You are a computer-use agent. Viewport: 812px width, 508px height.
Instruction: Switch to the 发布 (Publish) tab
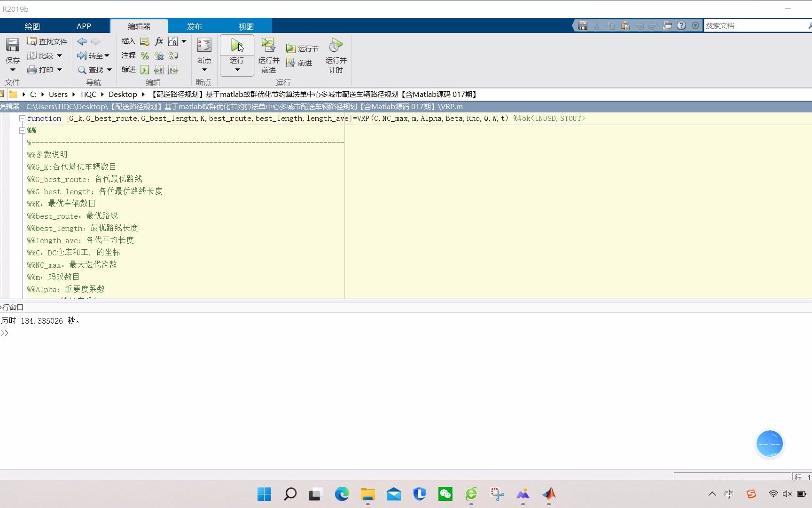195,26
